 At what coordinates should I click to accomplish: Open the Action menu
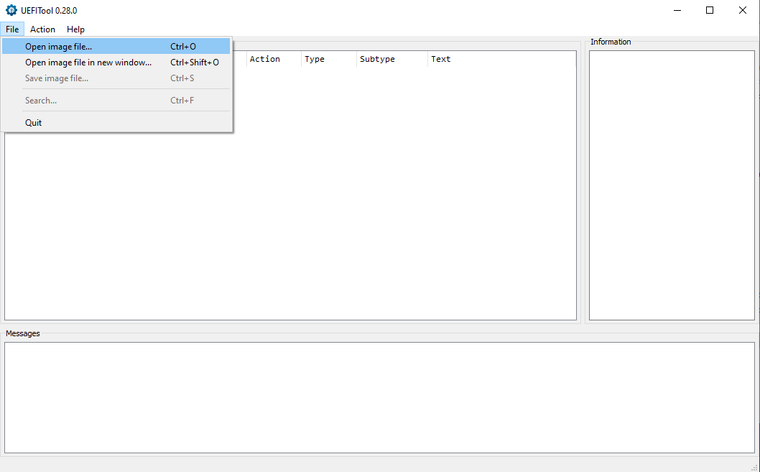coord(43,29)
